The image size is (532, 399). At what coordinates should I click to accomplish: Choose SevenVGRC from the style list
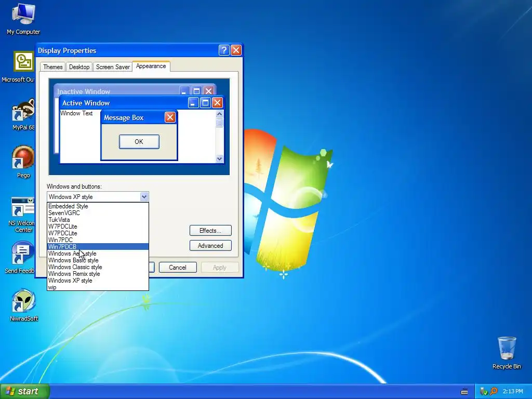click(x=98, y=212)
